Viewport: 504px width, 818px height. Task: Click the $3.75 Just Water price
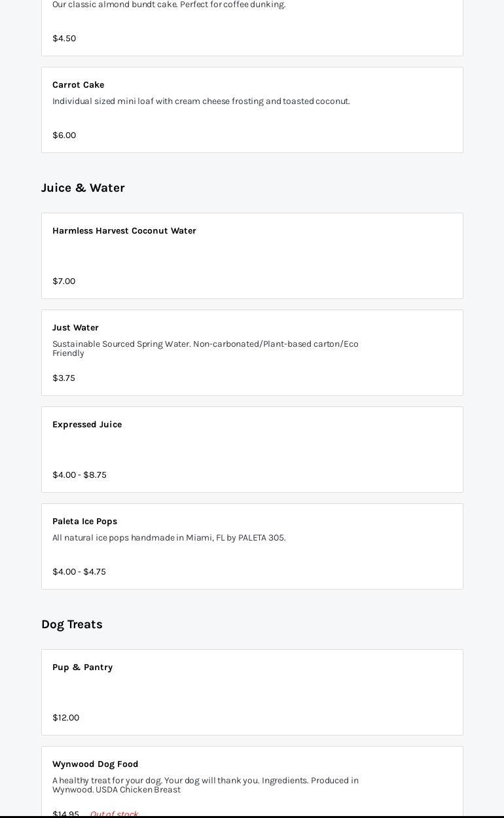coord(63,378)
